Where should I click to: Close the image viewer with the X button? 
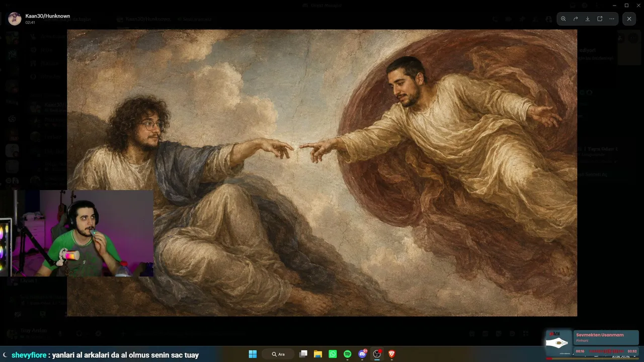pyautogui.click(x=629, y=19)
